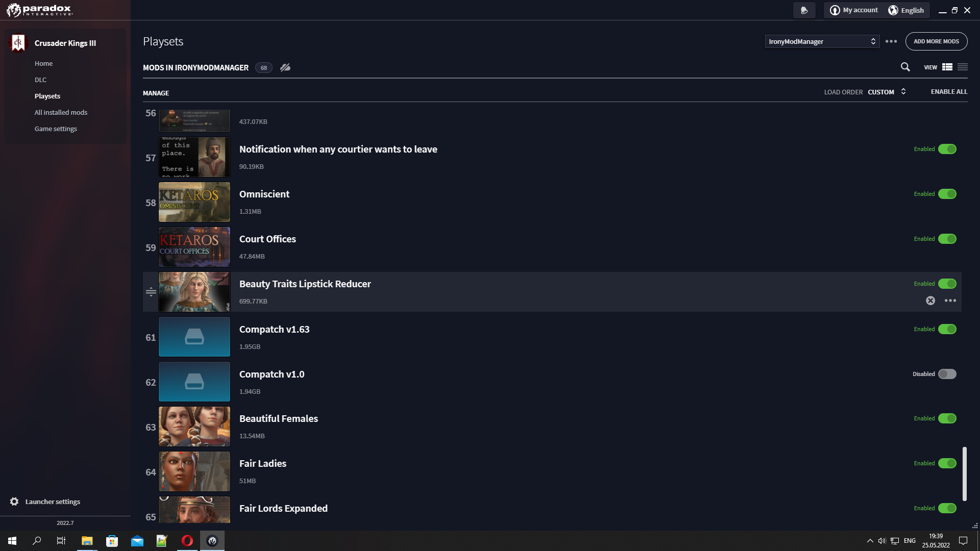The height and width of the screenshot is (551, 980).
Task: Open the Opera browser from taskbar
Action: pos(187,541)
